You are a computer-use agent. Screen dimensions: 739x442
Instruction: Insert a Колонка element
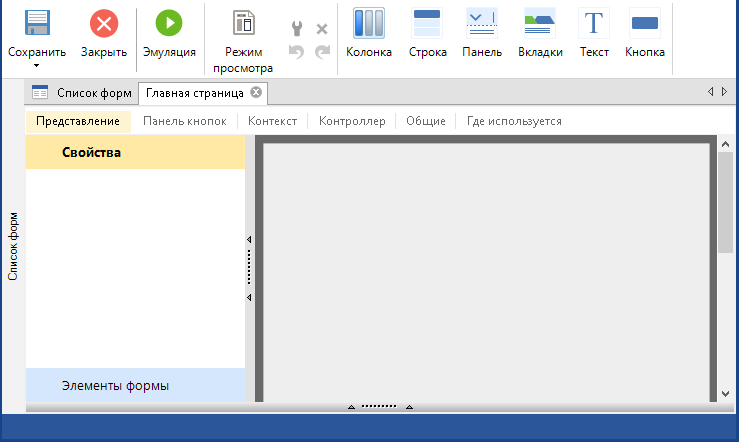click(368, 23)
